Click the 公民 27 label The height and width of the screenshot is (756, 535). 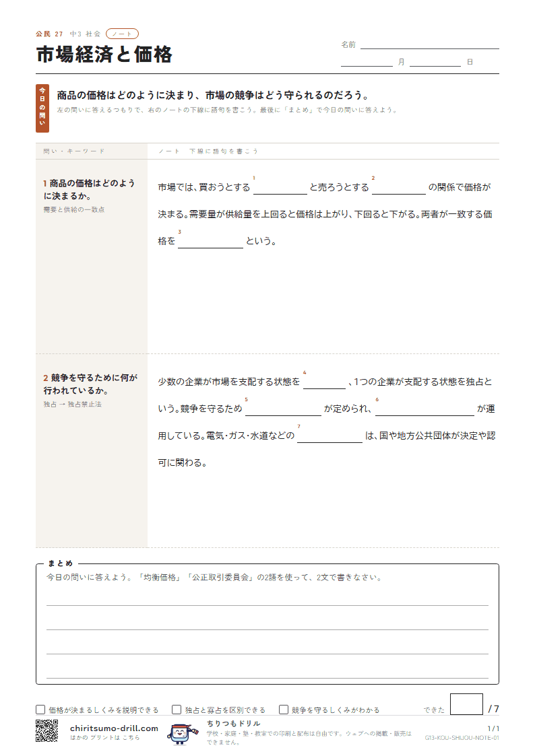click(x=49, y=34)
